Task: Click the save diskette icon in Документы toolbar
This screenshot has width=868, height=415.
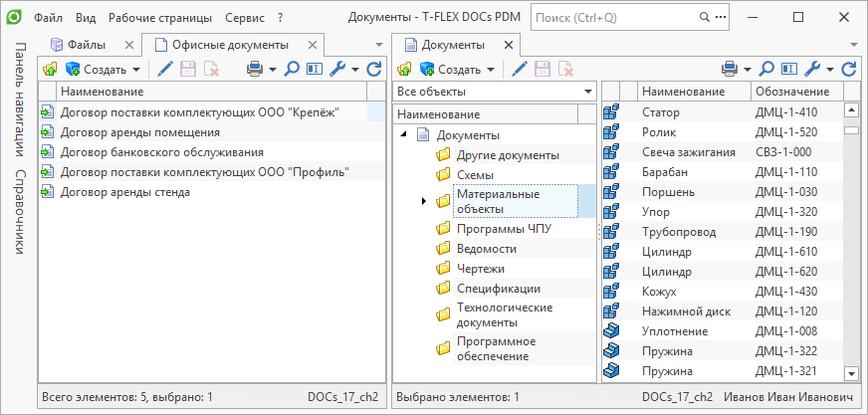Action: pyautogui.click(x=543, y=70)
